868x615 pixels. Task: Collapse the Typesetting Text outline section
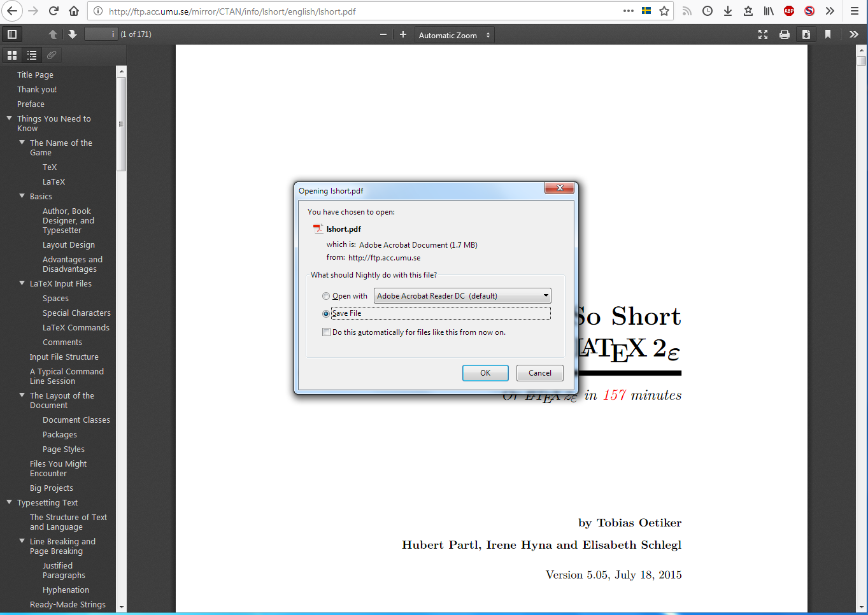tap(9, 502)
